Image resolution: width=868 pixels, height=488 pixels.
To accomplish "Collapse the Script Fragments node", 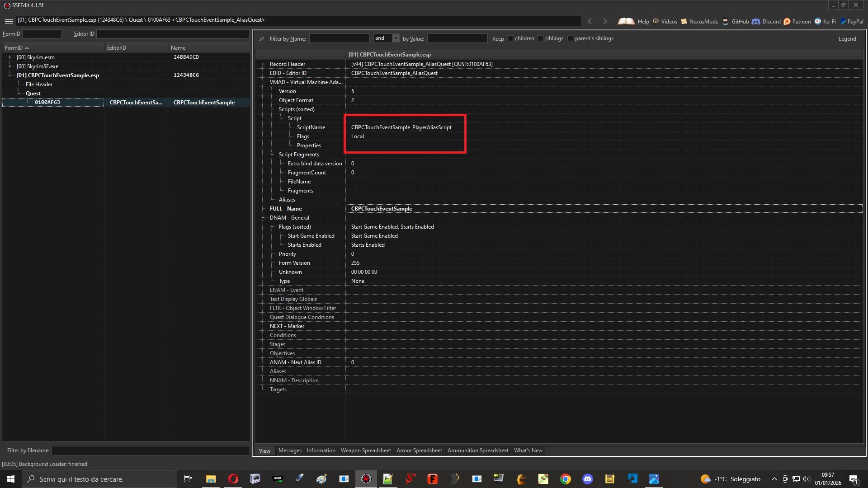I will point(272,155).
